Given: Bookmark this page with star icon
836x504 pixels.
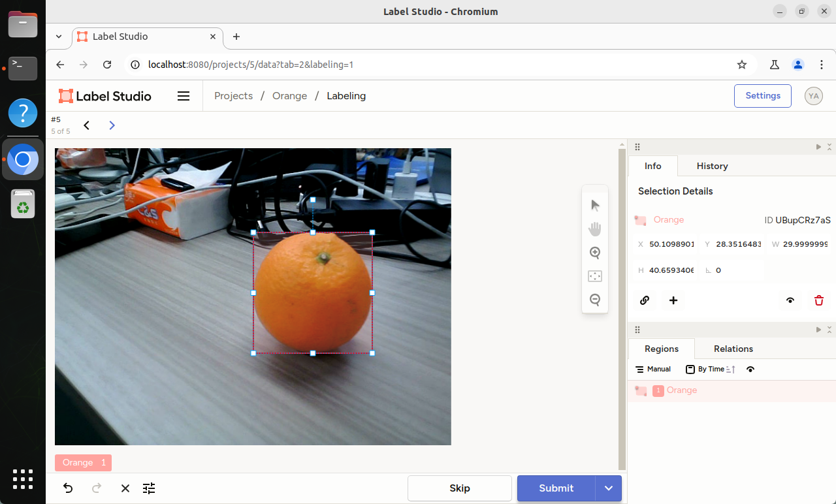Looking at the screenshot, I should coord(742,65).
